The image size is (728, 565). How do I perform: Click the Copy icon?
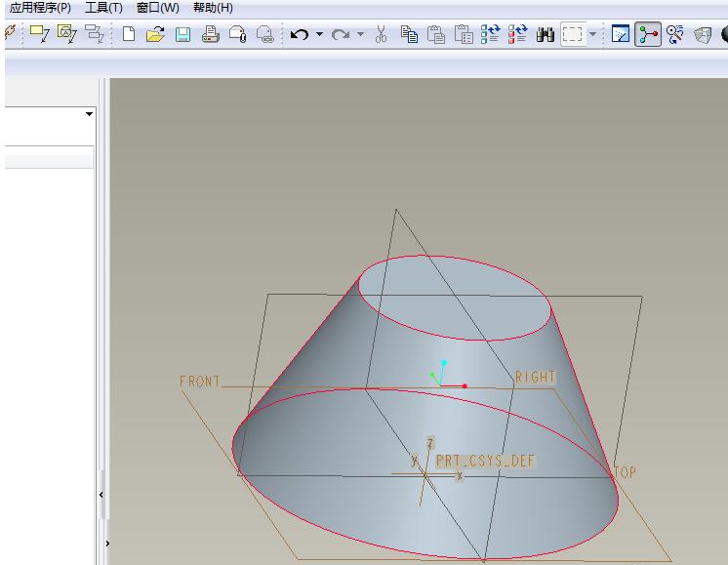(x=410, y=34)
